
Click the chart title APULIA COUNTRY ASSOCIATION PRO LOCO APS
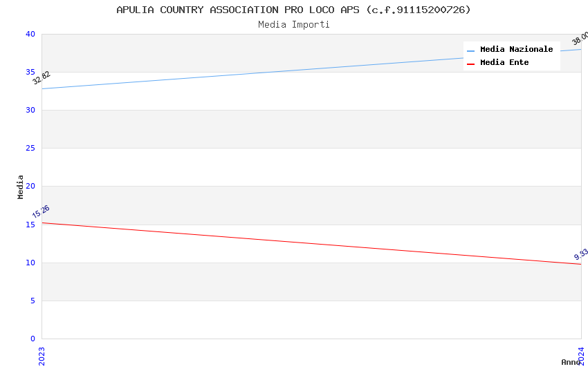(x=293, y=10)
